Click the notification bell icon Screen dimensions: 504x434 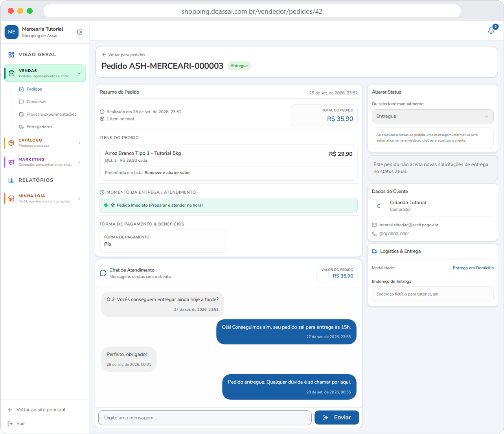491,30
